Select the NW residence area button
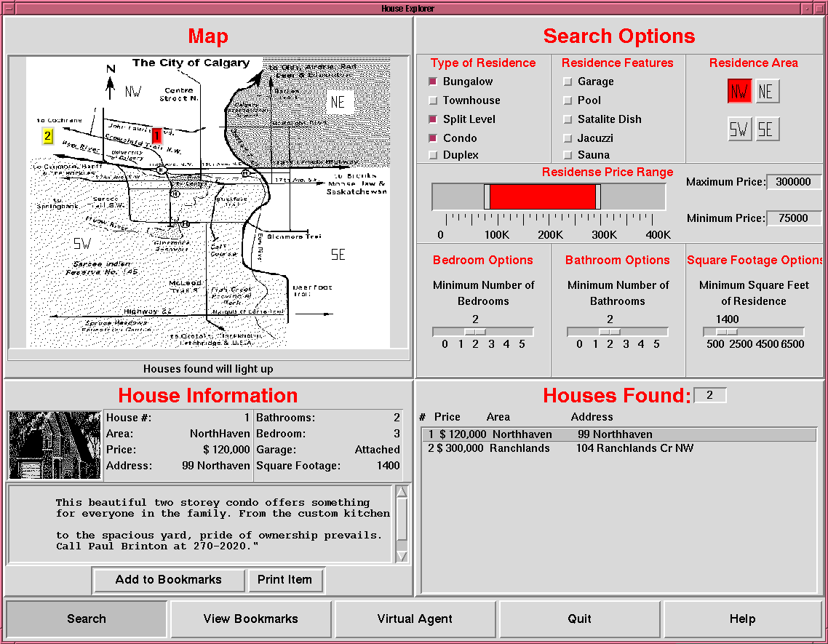 point(739,92)
